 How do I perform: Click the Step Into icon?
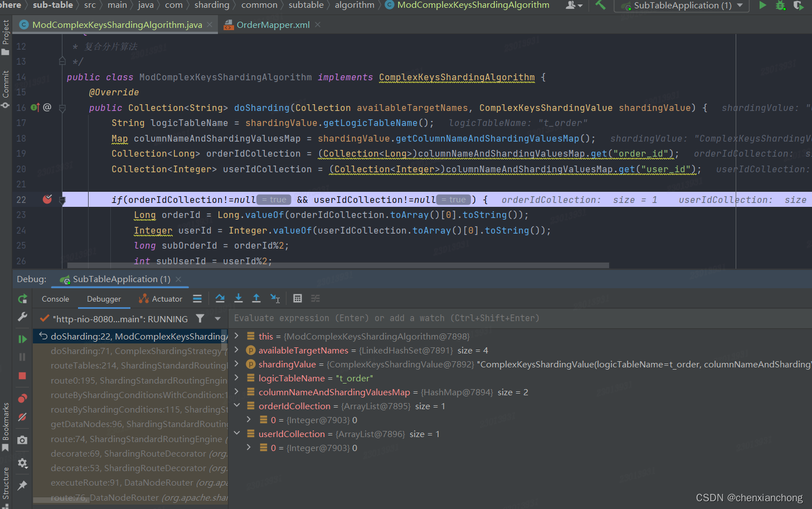tap(239, 298)
